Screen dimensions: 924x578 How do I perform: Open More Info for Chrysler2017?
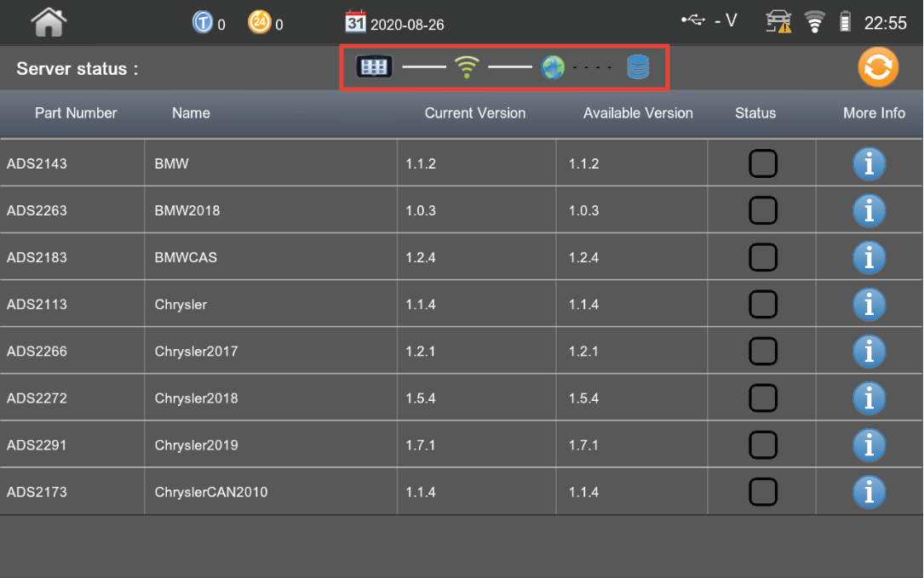(869, 352)
